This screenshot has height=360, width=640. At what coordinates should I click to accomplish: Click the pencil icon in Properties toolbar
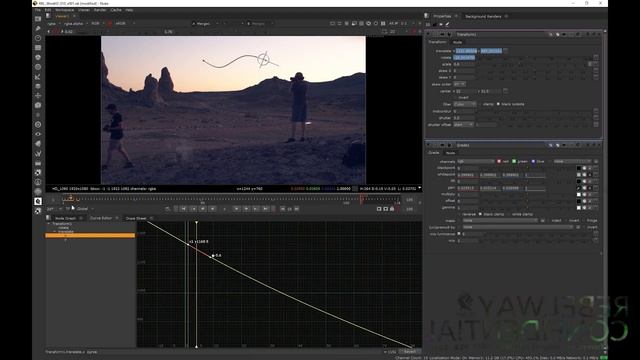[447, 24]
